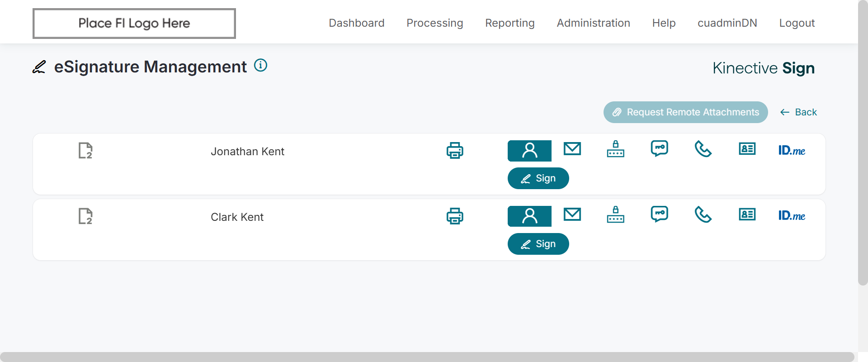Open the document icon for Clark Kent
The width and height of the screenshot is (868, 362).
85,216
